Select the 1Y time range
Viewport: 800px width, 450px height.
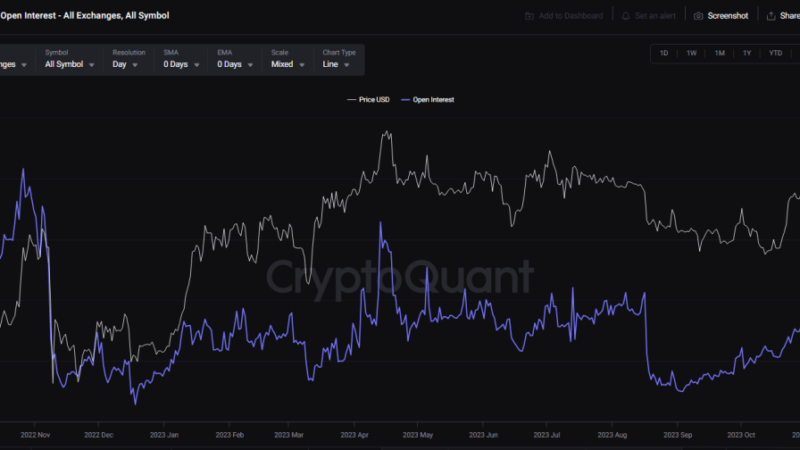pyautogui.click(x=747, y=53)
